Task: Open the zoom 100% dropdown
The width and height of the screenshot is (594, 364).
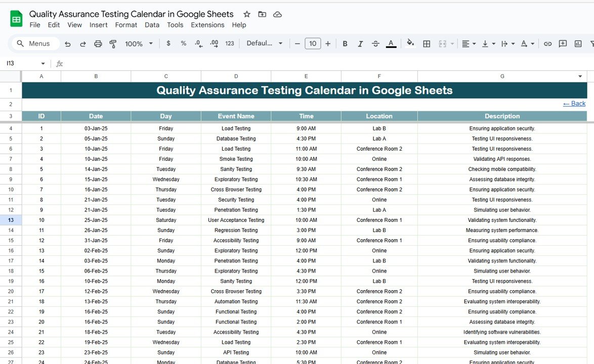Action: click(139, 44)
